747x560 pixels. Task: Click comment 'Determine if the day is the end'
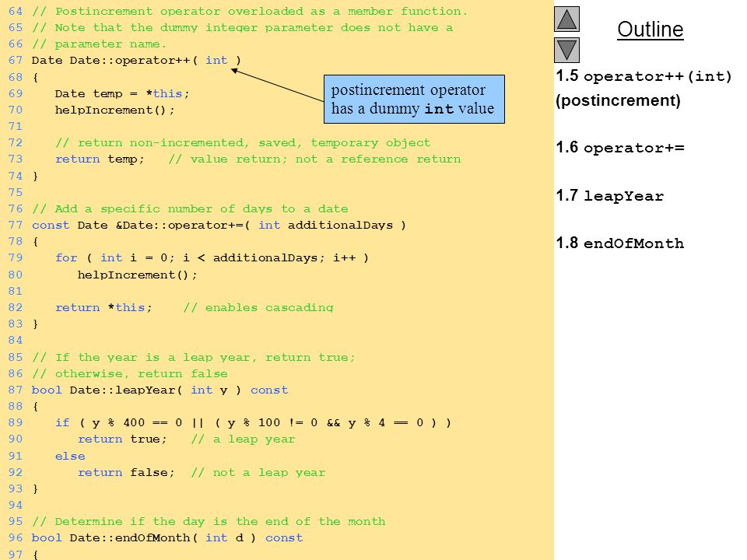coord(209,521)
